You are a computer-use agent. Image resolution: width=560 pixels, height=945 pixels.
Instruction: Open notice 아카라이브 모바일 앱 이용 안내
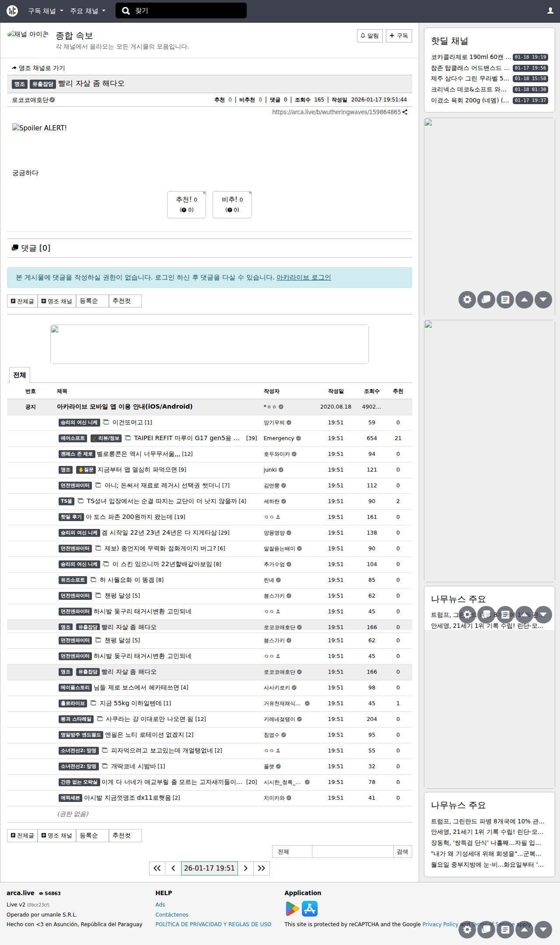[125, 406]
